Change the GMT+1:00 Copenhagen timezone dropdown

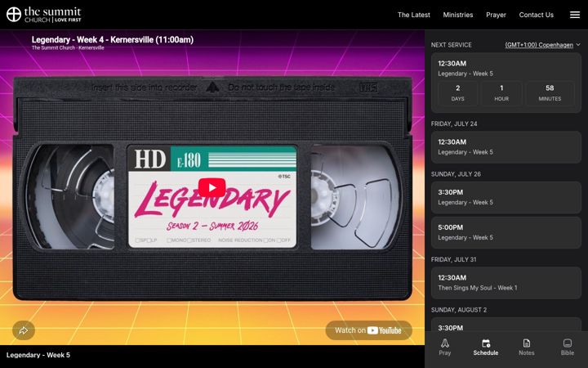point(542,45)
